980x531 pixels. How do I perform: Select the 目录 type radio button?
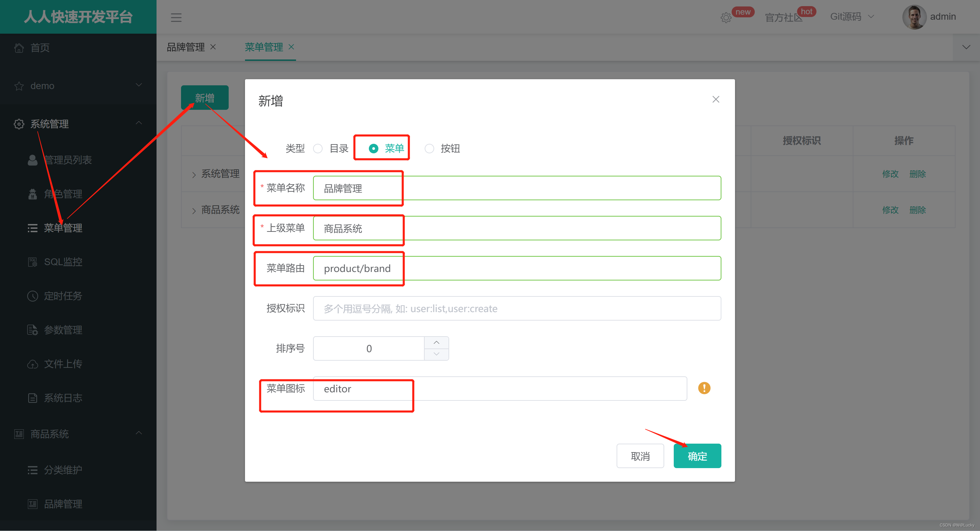[318, 149]
